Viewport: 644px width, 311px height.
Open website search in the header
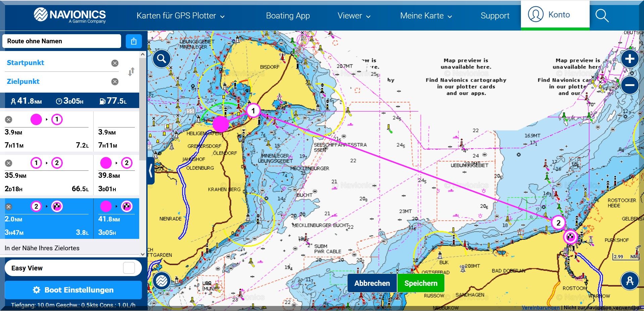pos(602,15)
